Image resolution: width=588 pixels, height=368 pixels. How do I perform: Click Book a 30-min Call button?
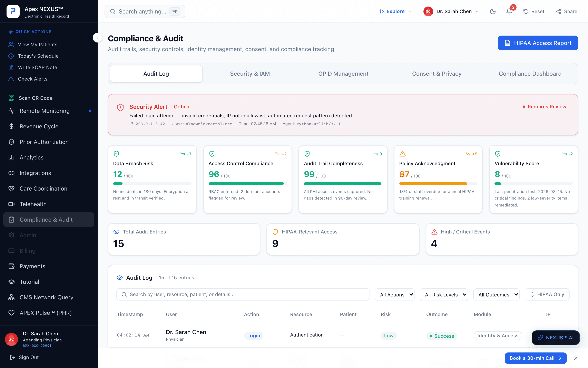coord(535,358)
